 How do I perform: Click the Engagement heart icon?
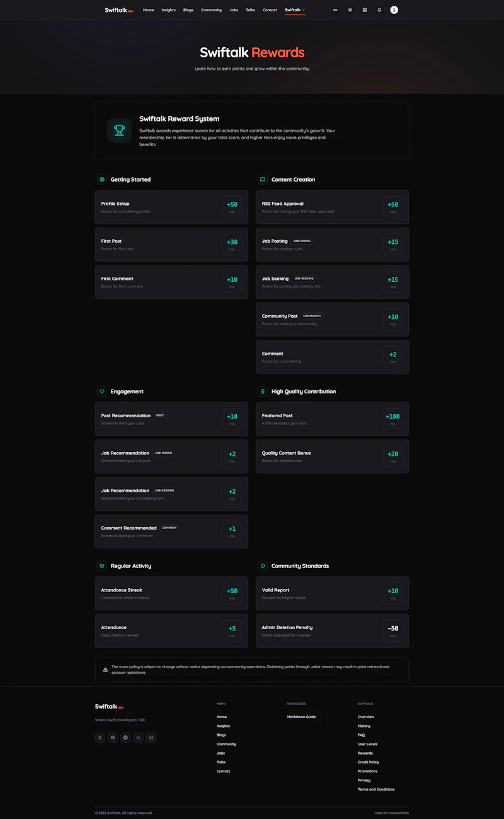[x=101, y=392]
